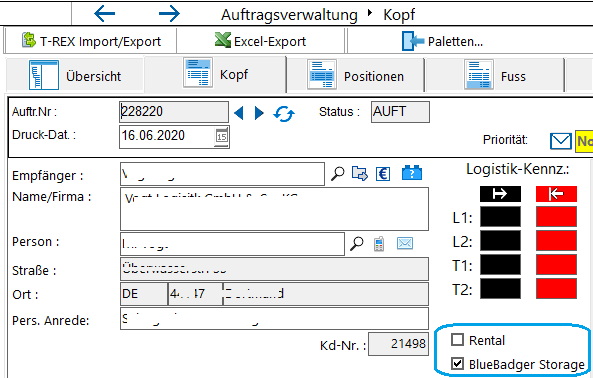Image resolution: width=593 pixels, height=378 pixels.
Task: Click the mobile phone icon next to Person
Action: 379,244
